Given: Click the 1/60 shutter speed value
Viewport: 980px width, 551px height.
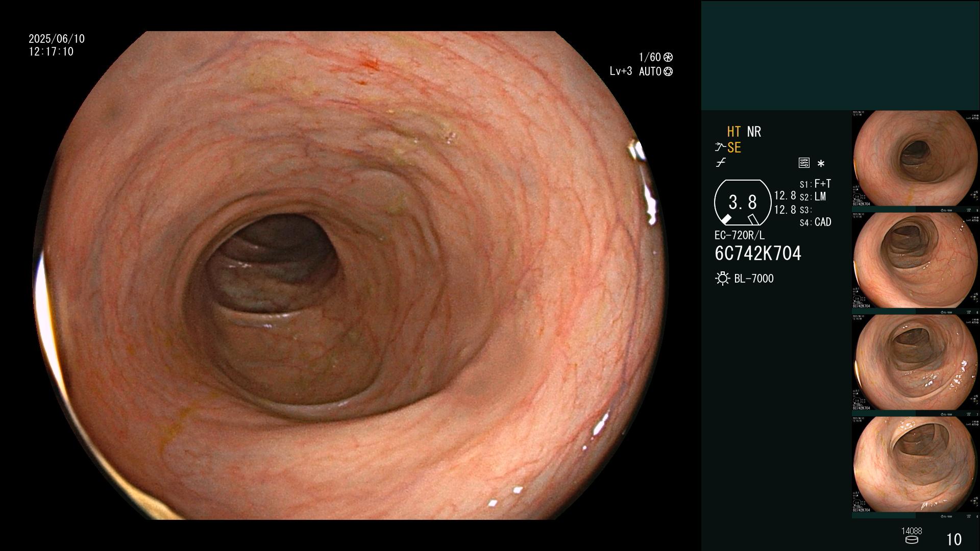Looking at the screenshot, I should pyautogui.click(x=650, y=57).
